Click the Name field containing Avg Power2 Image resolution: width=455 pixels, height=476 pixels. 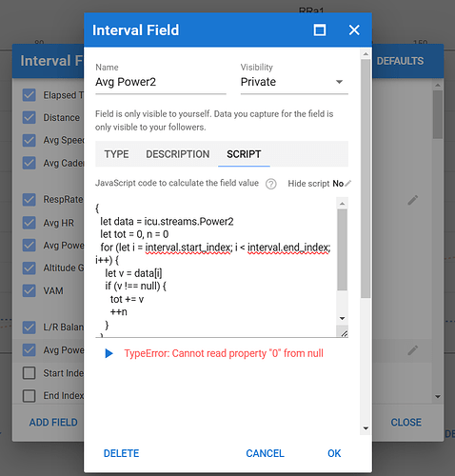pyautogui.click(x=161, y=82)
